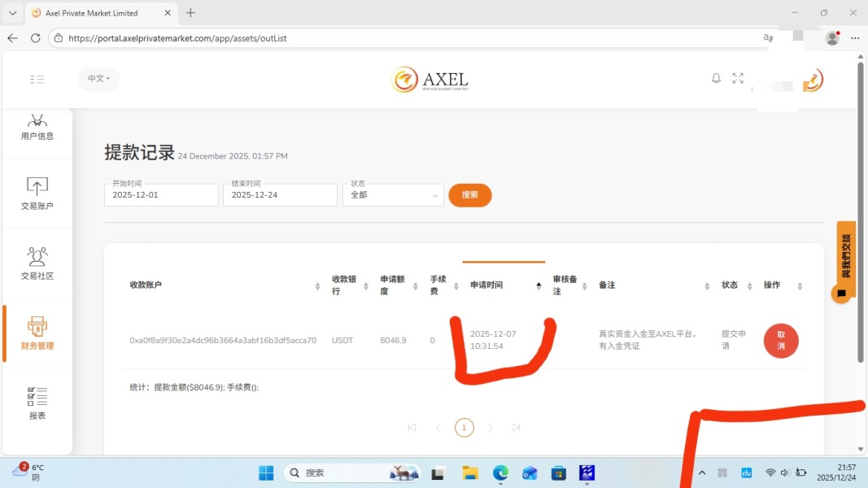This screenshot has height=488, width=868.
Task: Open a new browser tab
Action: (x=190, y=13)
